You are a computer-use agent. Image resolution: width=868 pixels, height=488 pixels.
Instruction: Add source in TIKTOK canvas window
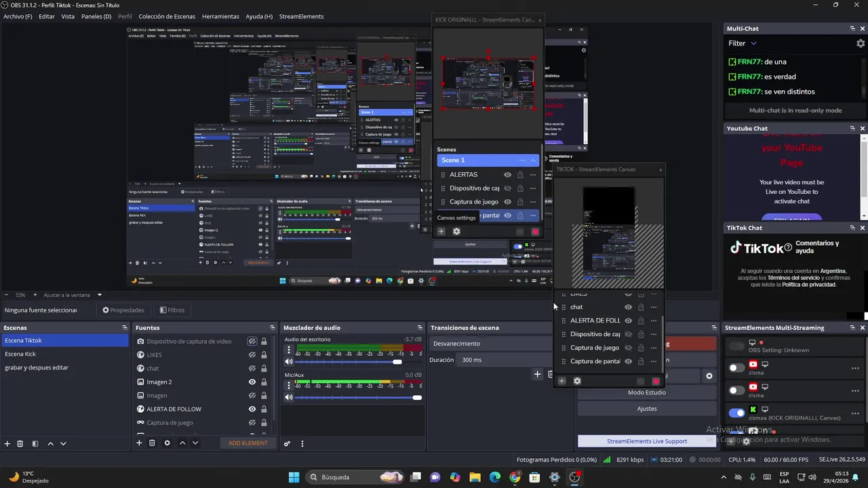tap(561, 381)
